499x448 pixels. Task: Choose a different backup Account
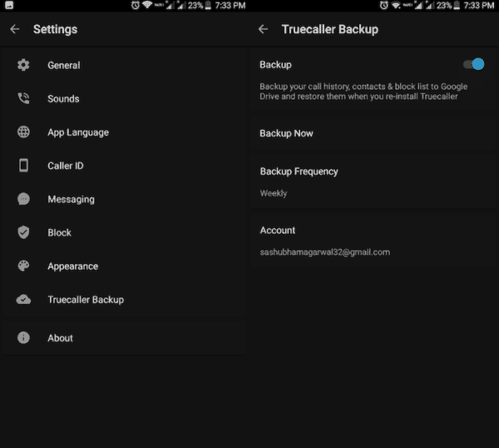[374, 241]
